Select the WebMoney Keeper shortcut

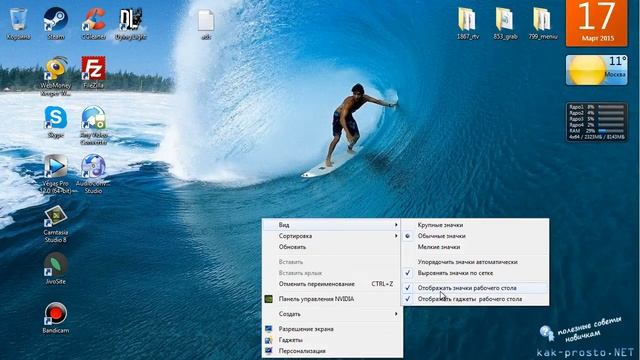[x=56, y=76]
